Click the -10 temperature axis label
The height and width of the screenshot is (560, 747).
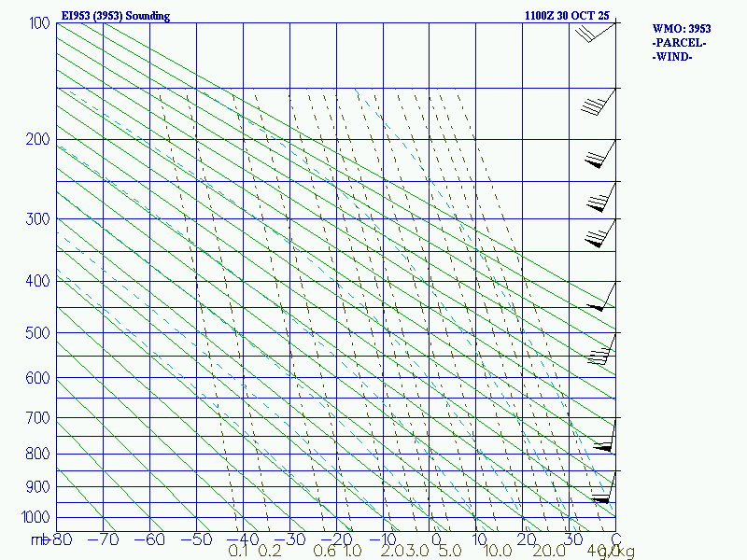tap(383, 539)
